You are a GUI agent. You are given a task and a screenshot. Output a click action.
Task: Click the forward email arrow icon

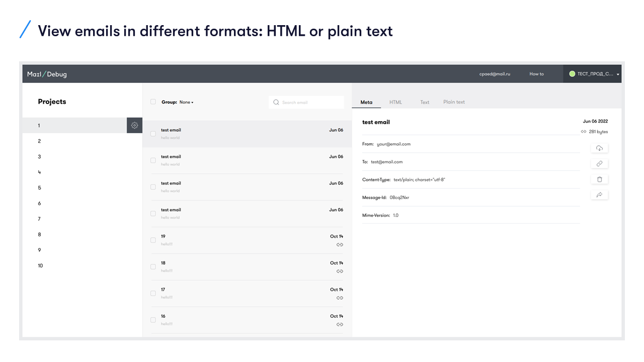pyautogui.click(x=599, y=195)
